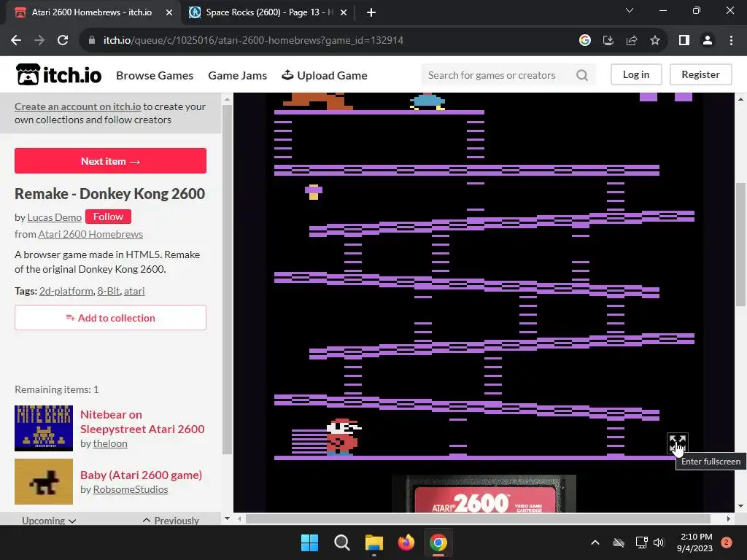Viewport: 747px width, 560px height.
Task: Close the Atari 2600 Homebrews tab
Action: pyautogui.click(x=169, y=12)
